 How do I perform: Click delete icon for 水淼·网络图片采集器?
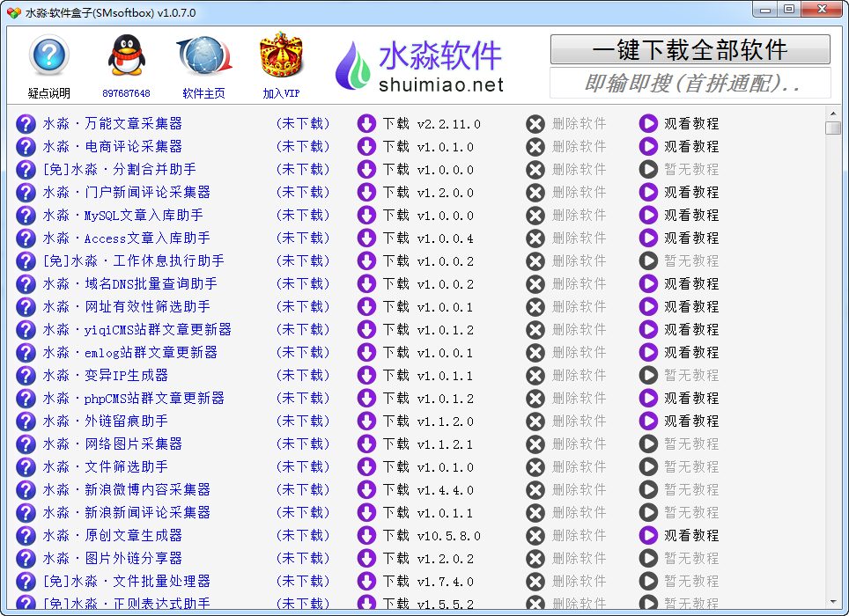point(535,444)
